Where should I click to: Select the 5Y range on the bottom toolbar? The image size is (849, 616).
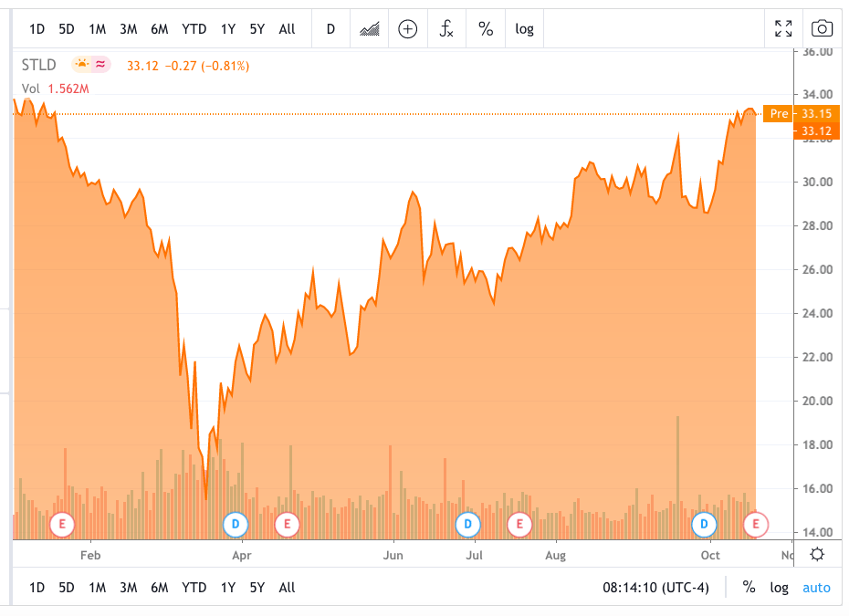click(x=257, y=588)
